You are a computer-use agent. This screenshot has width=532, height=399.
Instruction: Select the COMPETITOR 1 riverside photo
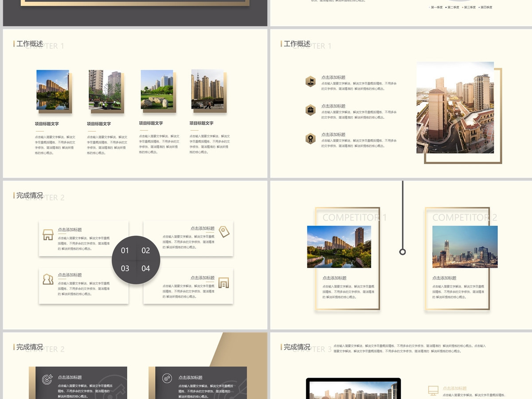339,247
